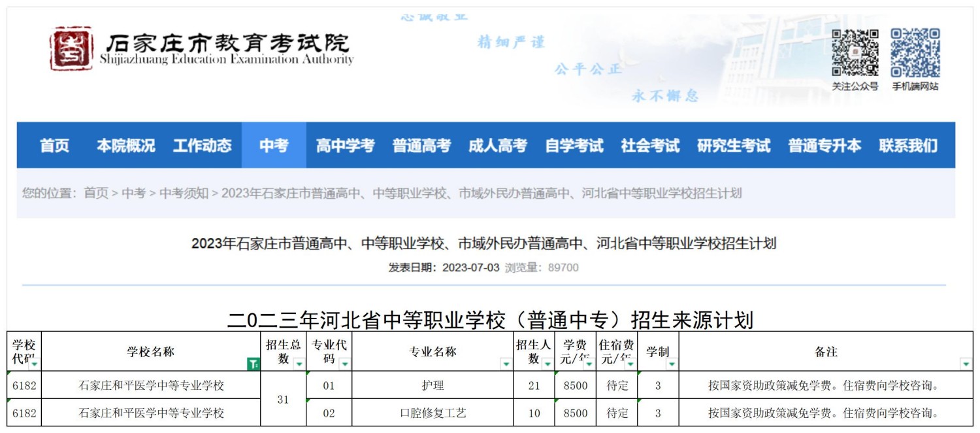Click the 关注公众号 QR code

point(855,52)
